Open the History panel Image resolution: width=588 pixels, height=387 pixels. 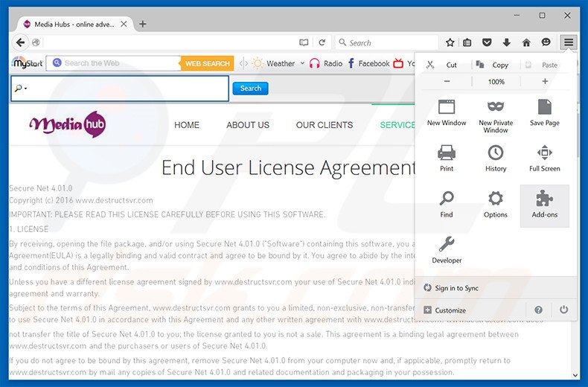(x=496, y=159)
